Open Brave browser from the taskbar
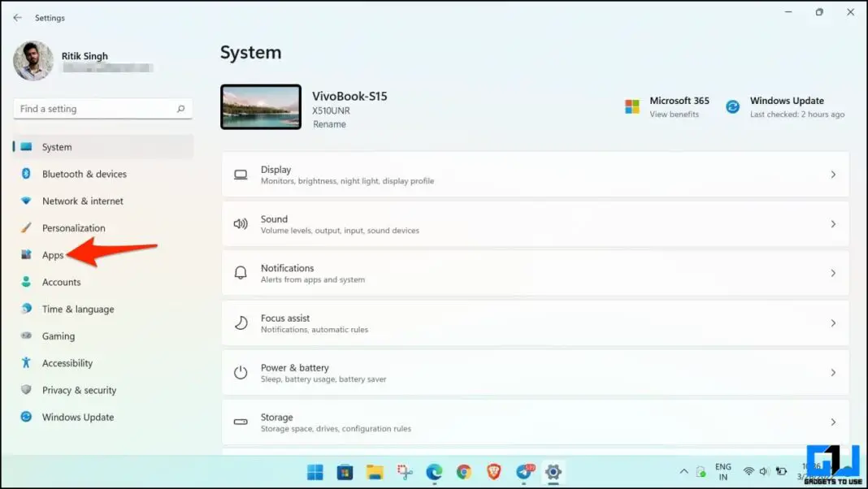Viewport: 868px width, 489px height. pyautogui.click(x=493, y=471)
